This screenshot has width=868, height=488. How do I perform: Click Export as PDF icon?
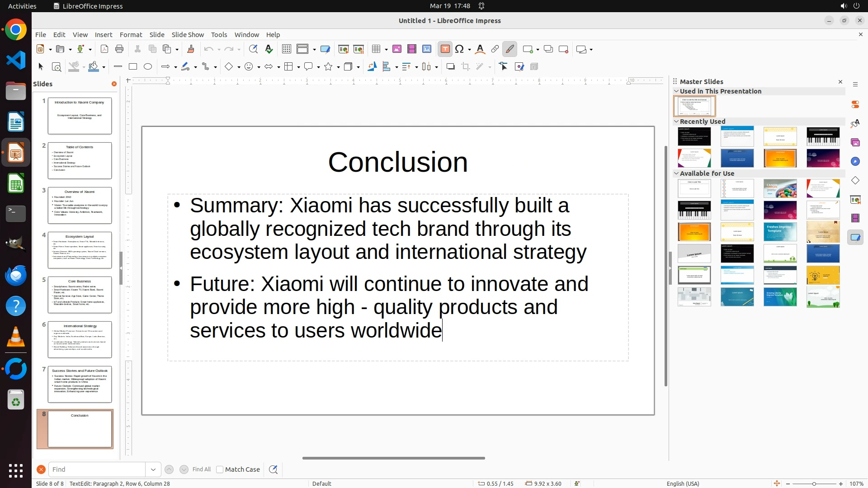104,49
